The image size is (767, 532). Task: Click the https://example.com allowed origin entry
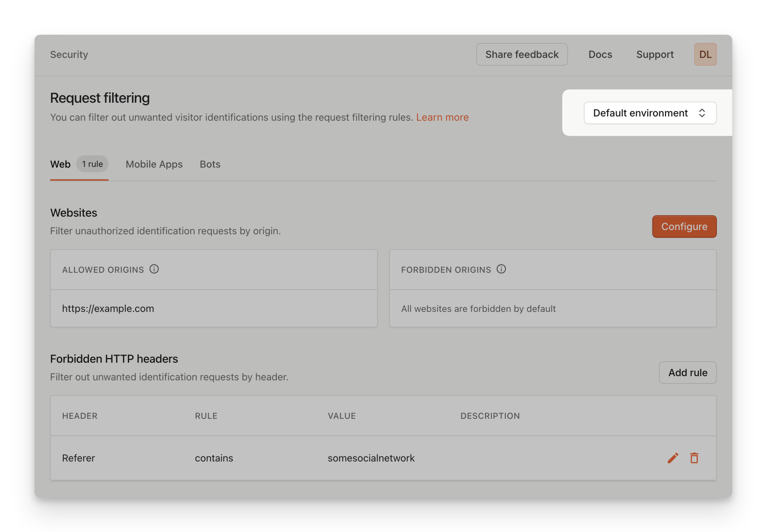pos(108,308)
